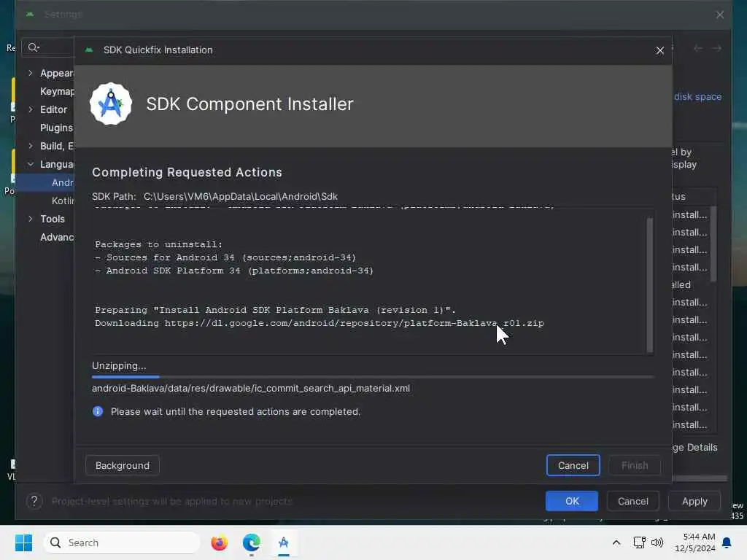Open the help question mark in Settings

pyautogui.click(x=34, y=501)
